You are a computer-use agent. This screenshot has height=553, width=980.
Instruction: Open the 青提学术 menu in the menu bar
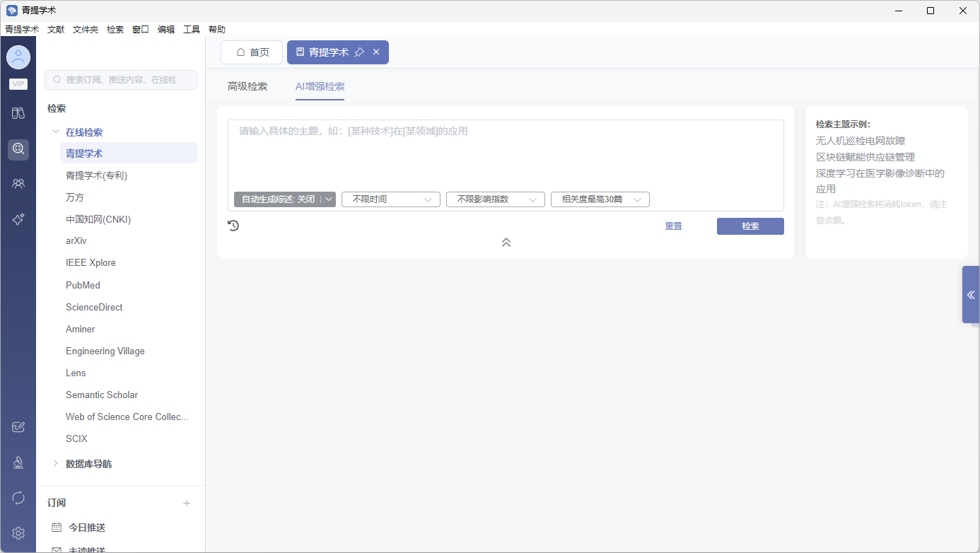pyautogui.click(x=22, y=30)
